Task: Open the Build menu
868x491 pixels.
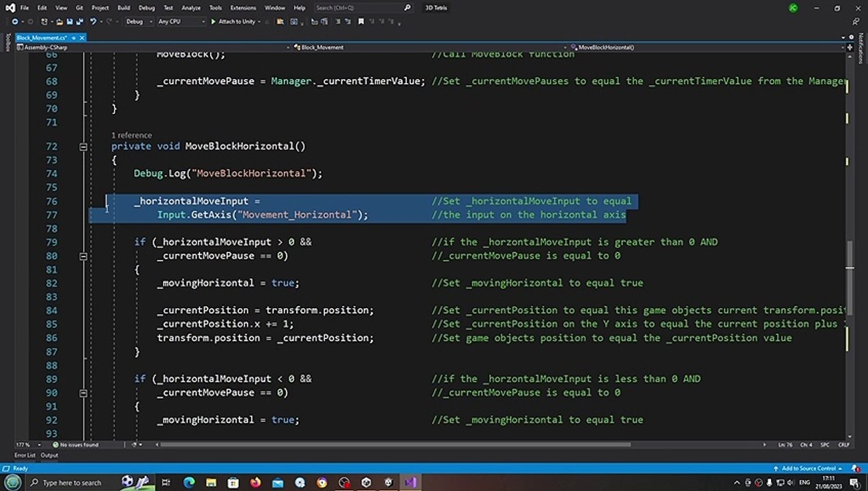Action: tap(124, 8)
